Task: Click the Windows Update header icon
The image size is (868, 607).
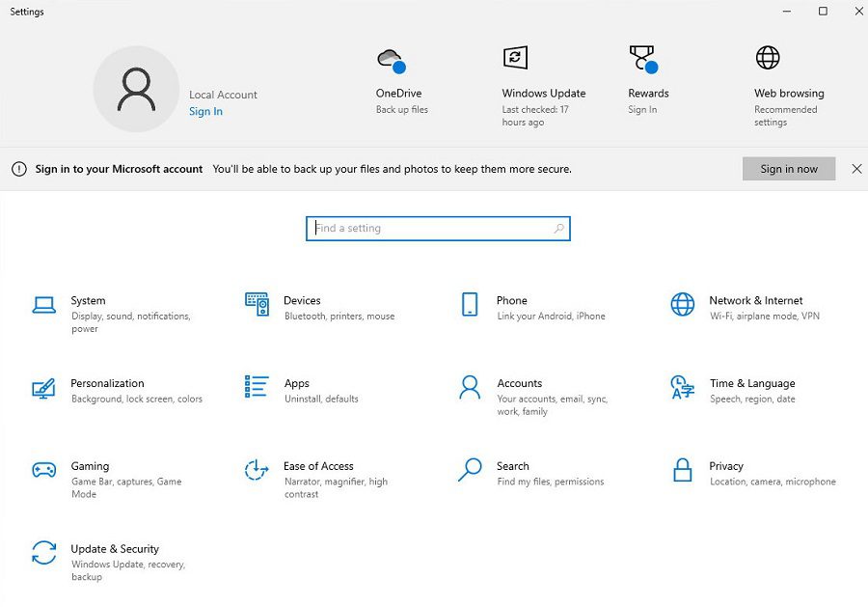Action: click(515, 58)
